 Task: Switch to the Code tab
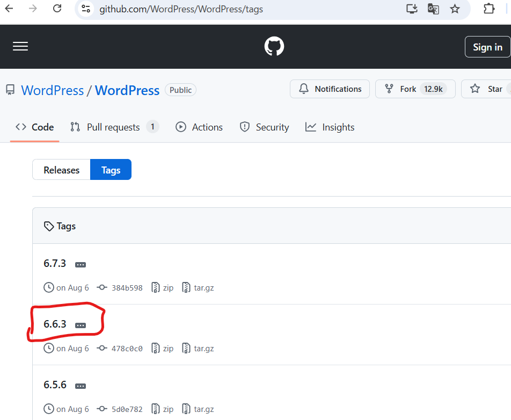tap(34, 127)
